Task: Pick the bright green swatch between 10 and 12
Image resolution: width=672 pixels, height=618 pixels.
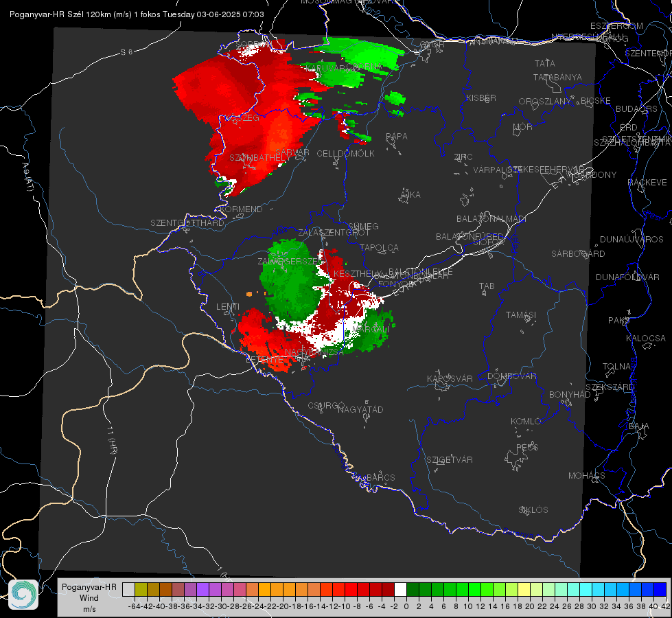Action: pyautogui.click(x=474, y=590)
